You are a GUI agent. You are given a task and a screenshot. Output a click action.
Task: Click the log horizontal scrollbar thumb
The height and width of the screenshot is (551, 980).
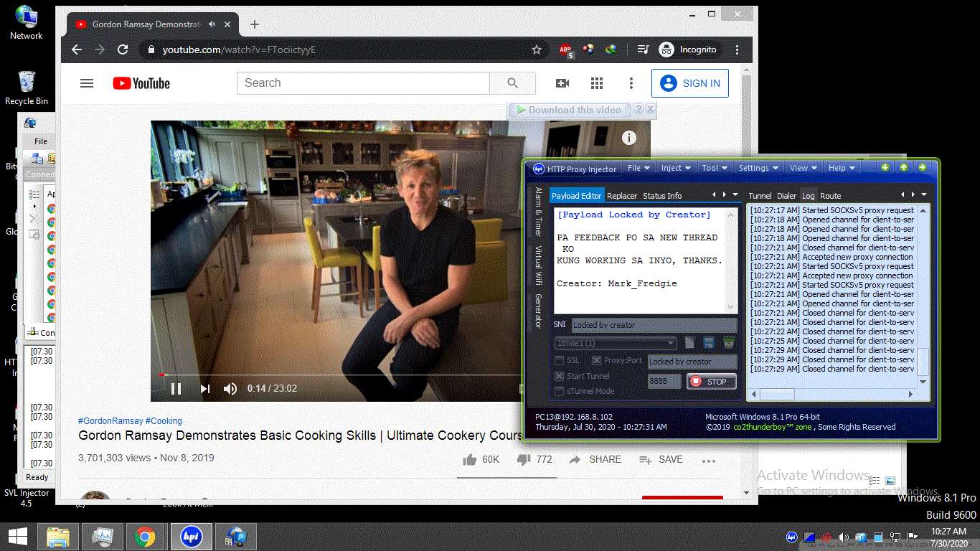[x=777, y=395]
